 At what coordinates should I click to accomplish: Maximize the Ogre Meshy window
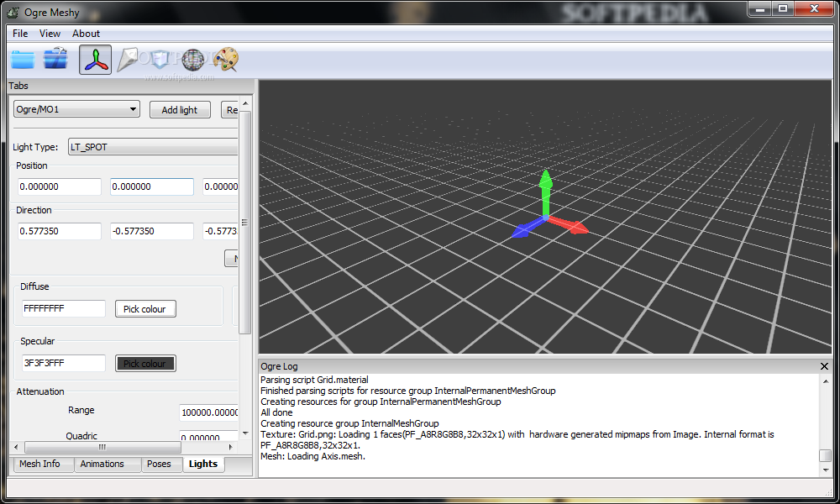point(783,8)
